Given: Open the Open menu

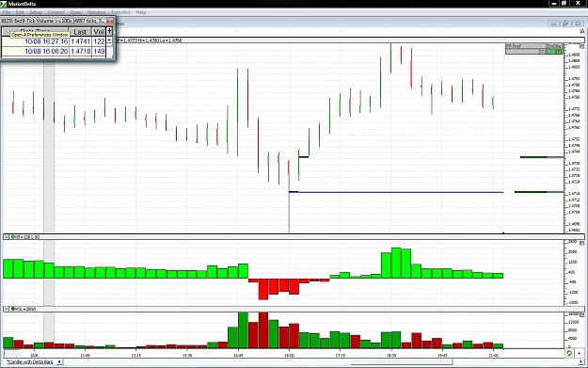Looking at the screenshot, I should coord(76,12).
